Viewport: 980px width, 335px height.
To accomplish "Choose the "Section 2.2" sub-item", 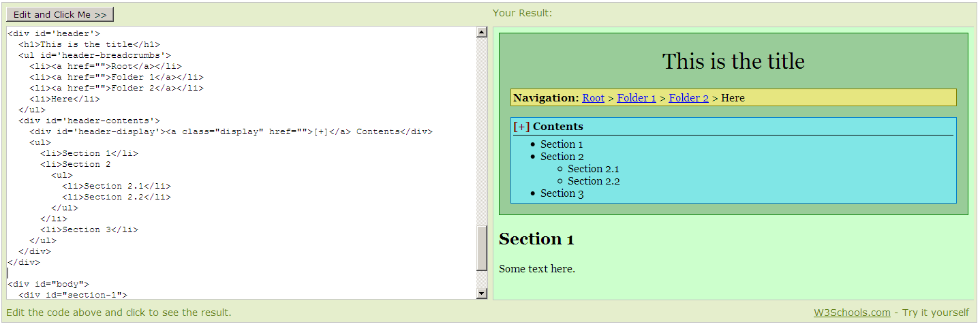I will tap(593, 181).
